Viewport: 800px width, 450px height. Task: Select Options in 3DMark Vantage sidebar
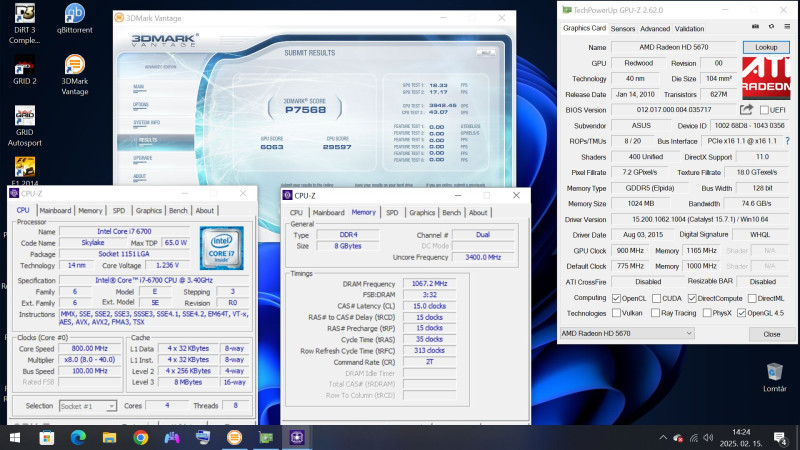coord(141,105)
